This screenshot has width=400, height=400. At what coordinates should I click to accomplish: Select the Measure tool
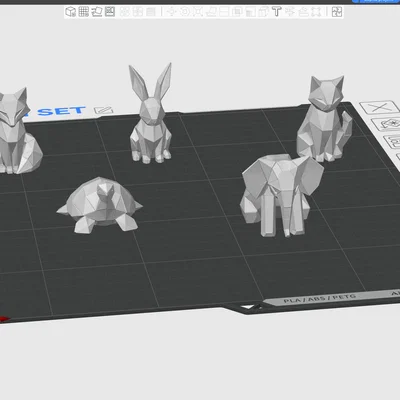pos(303,12)
